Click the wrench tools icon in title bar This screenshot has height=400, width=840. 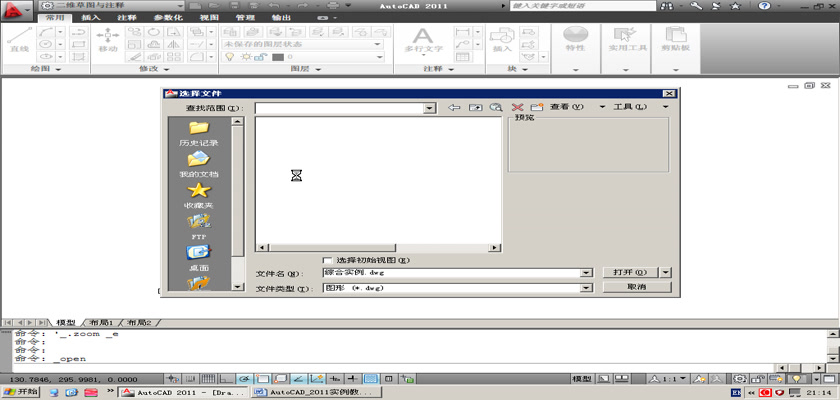pyautogui.click(x=696, y=5)
